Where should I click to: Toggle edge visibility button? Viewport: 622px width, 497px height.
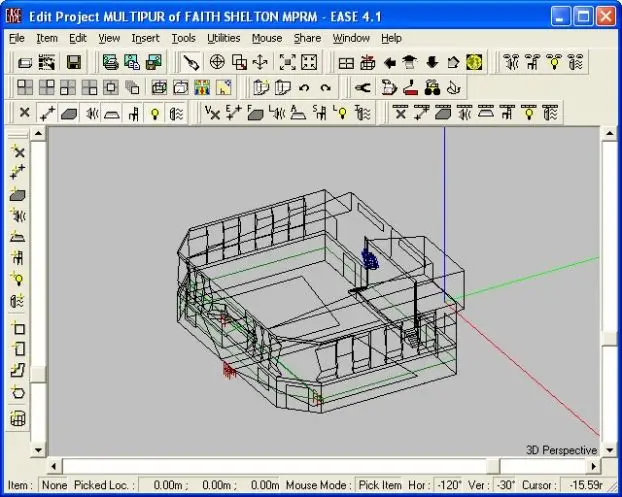47,113
